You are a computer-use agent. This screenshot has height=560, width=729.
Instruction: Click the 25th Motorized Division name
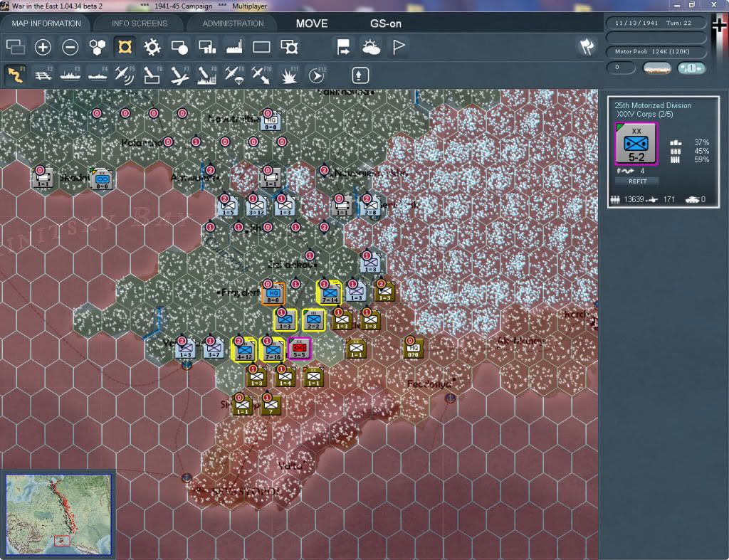tap(653, 105)
